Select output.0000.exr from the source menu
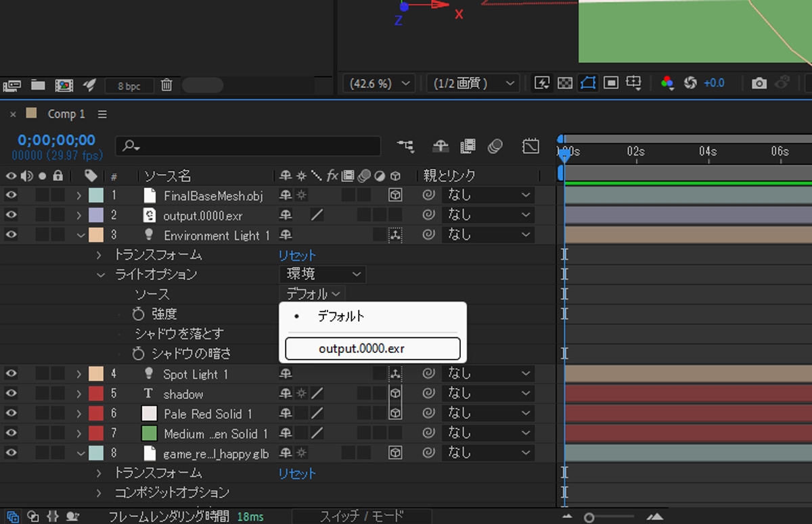The height and width of the screenshot is (524, 812). tap(371, 348)
